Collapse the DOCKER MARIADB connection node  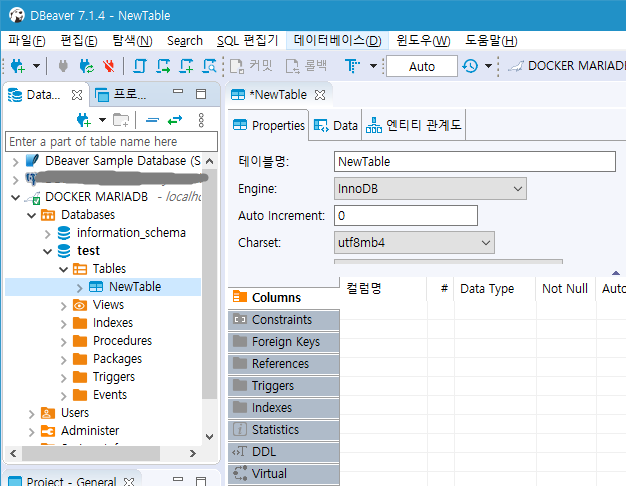[x=15, y=197]
